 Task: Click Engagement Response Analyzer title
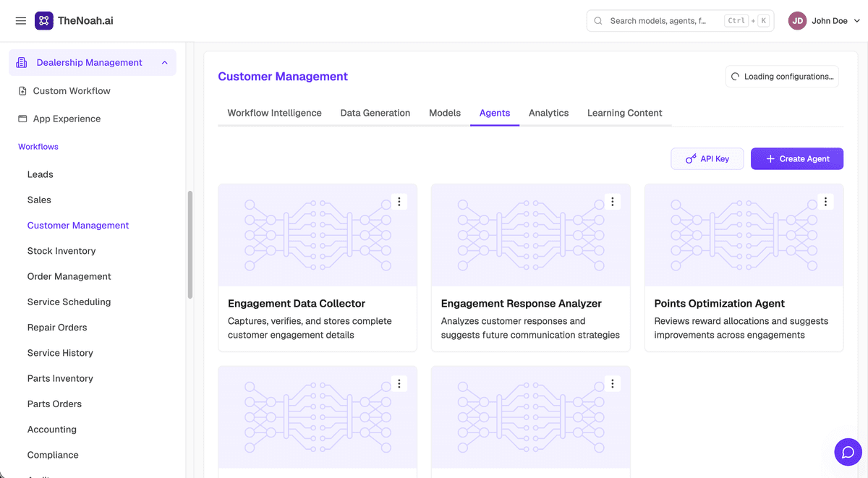pos(522,304)
